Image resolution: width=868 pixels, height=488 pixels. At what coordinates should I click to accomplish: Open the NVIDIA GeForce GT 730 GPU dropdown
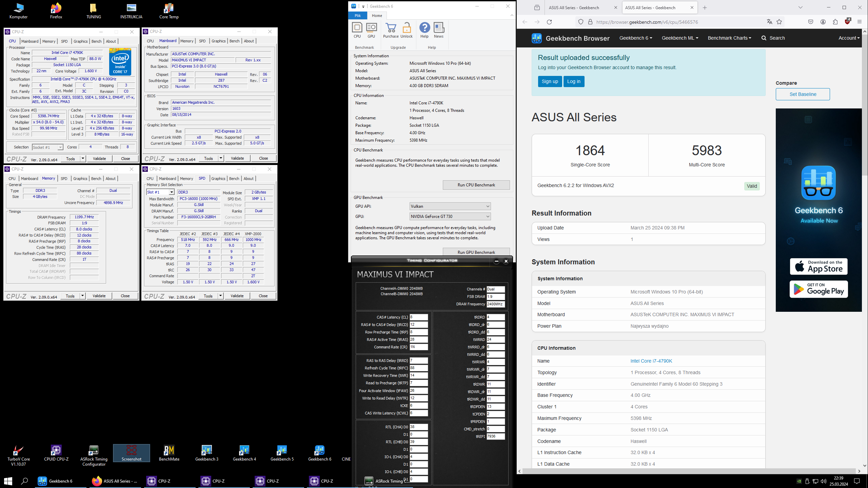[450, 216]
